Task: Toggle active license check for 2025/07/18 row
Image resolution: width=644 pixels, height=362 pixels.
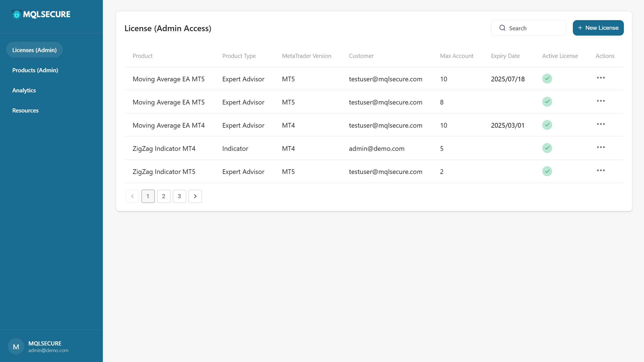Action: (x=547, y=79)
